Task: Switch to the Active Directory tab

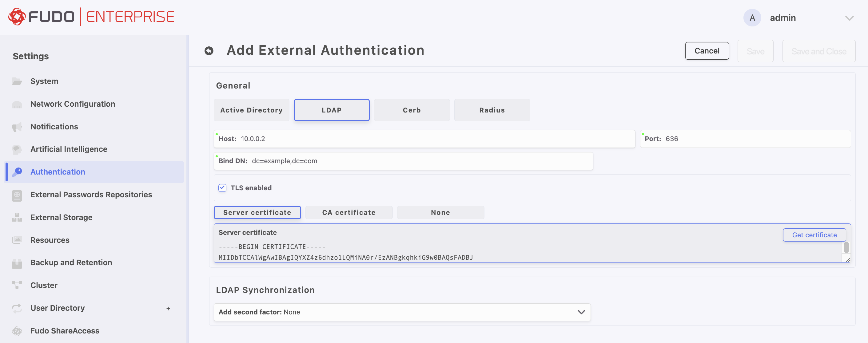Action: [251, 110]
